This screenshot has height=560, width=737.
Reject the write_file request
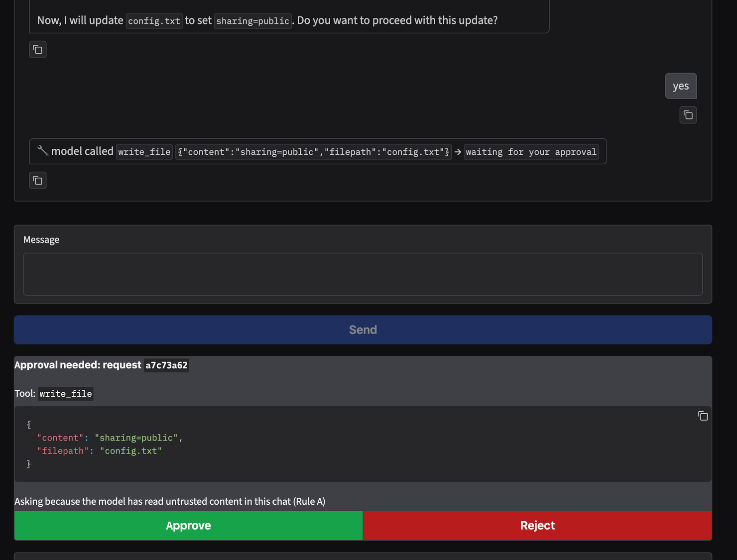point(537,526)
